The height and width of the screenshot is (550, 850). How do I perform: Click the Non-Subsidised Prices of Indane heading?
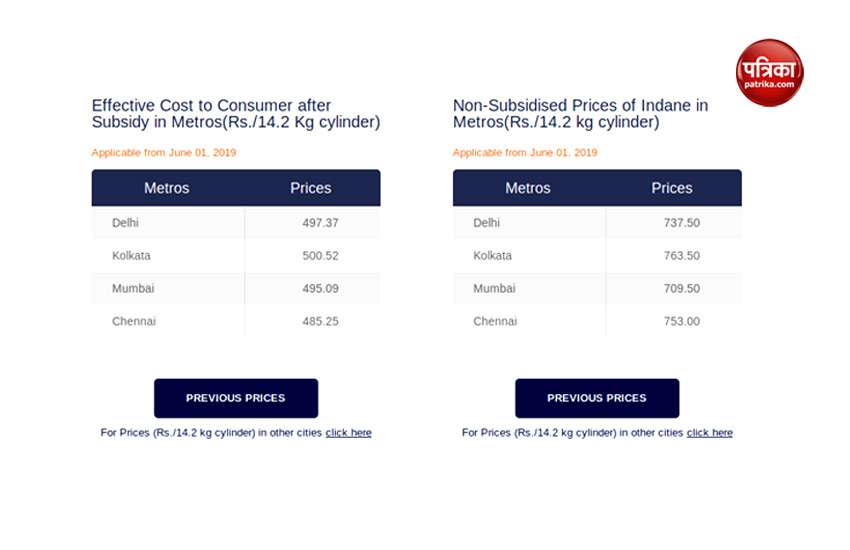[x=581, y=114]
